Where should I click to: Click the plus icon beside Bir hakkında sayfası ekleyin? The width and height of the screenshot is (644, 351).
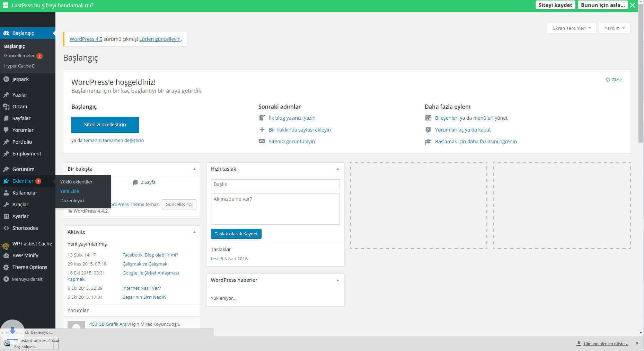262,130
